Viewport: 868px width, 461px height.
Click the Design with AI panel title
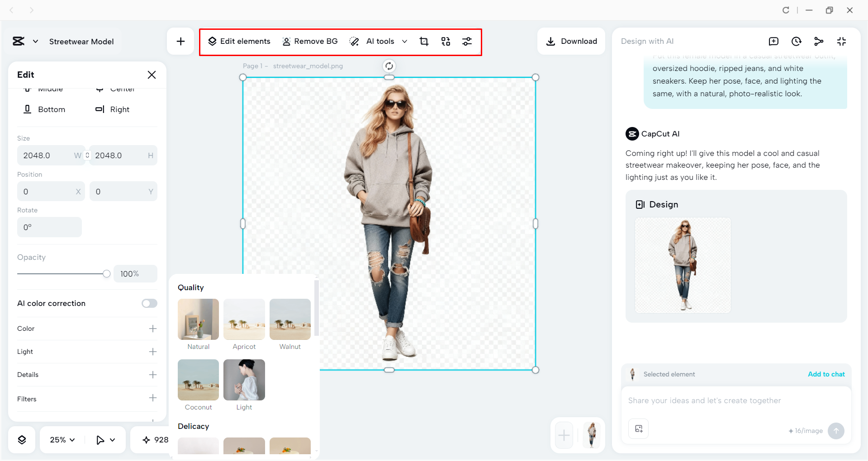click(x=647, y=42)
